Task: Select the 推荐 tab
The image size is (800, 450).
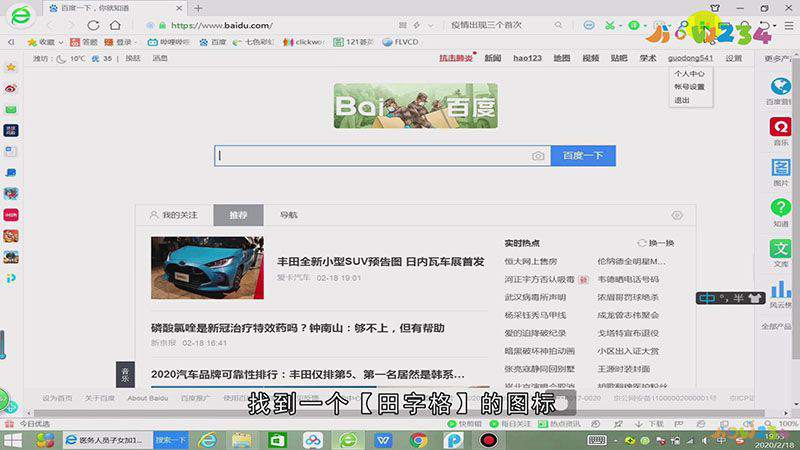Action: pyautogui.click(x=238, y=215)
